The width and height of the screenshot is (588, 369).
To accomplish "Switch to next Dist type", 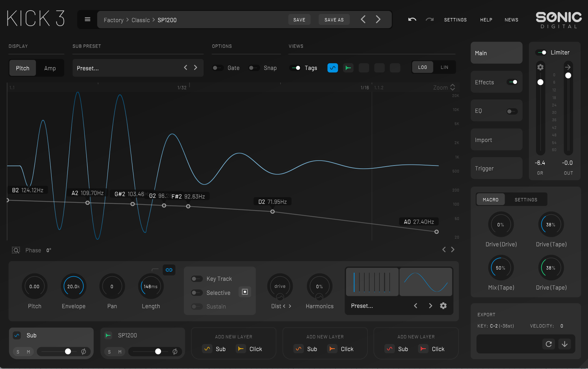I will coord(290,306).
